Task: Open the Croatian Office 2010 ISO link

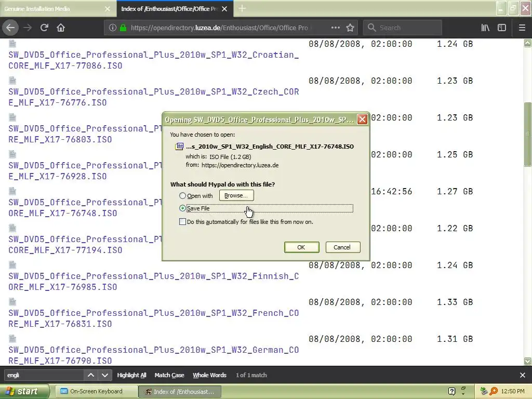Action: point(154,60)
